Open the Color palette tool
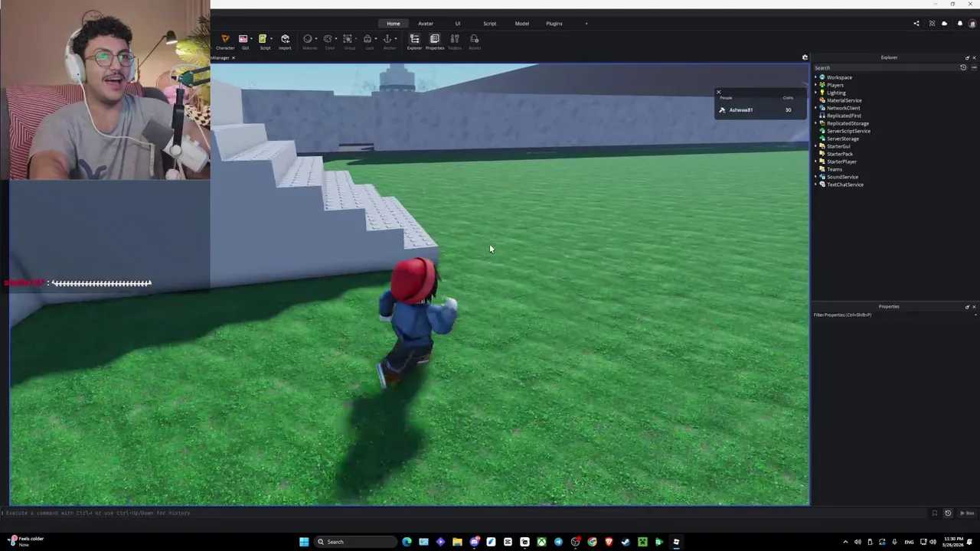This screenshot has height=551, width=980. (x=327, y=39)
